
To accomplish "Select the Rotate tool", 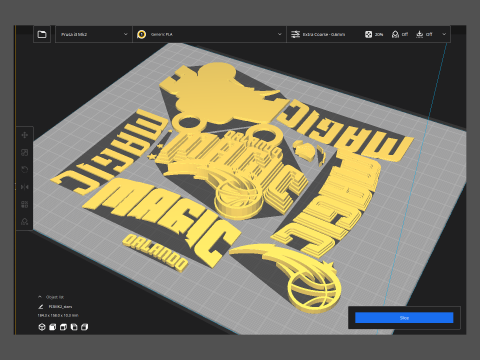I will pos(24,170).
